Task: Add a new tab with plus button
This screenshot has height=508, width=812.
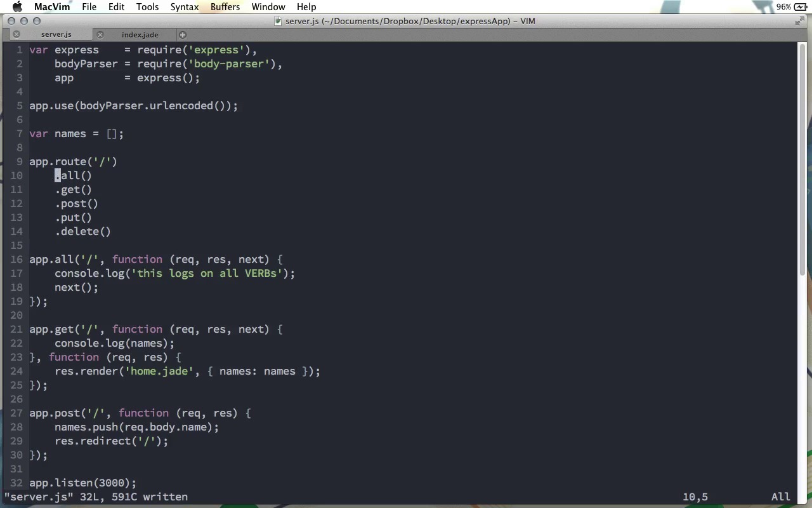Action: [x=183, y=34]
